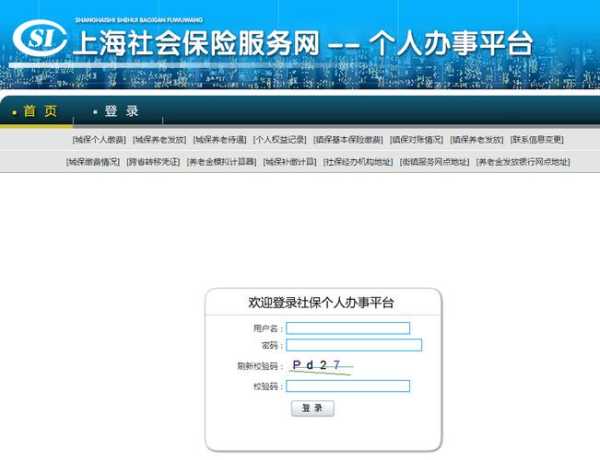Image resolution: width=600 pixels, height=460 pixels.
Task: Submit with the 登录 button
Action: [x=313, y=408]
